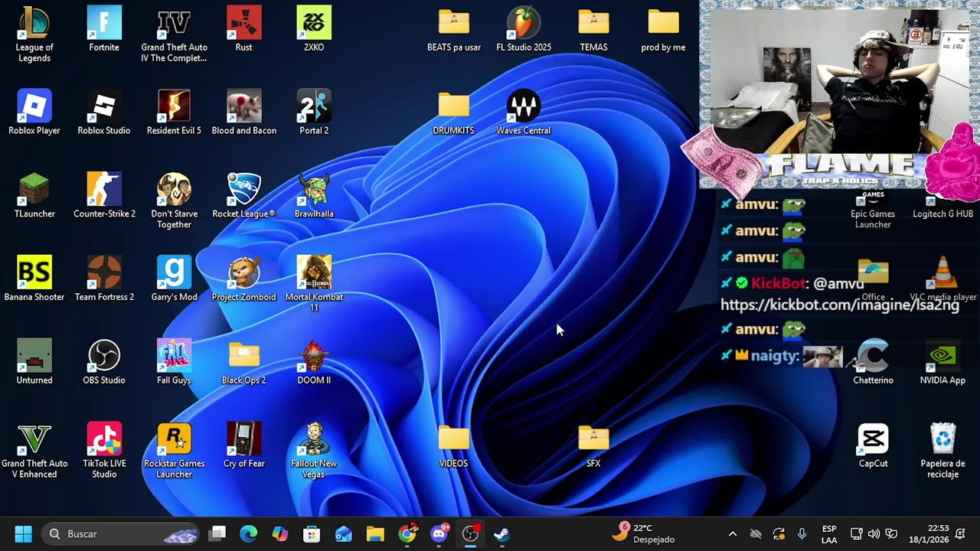Select NVIDIA App shortcut
The image size is (980, 551).
pos(942,362)
